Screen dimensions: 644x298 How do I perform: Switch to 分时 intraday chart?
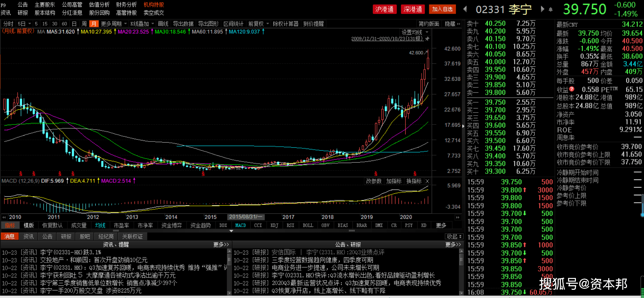click(x=8, y=24)
